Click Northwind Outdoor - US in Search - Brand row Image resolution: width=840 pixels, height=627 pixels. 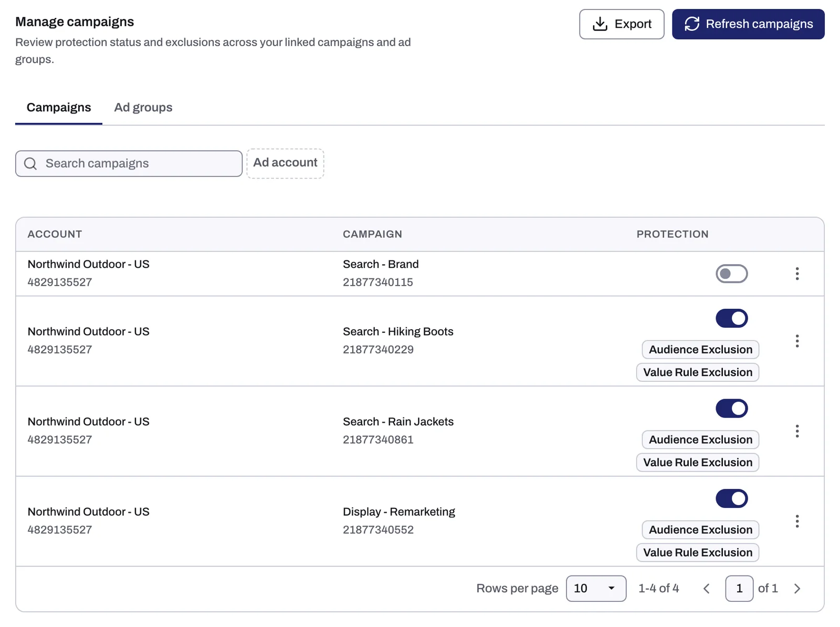pyautogui.click(x=88, y=264)
